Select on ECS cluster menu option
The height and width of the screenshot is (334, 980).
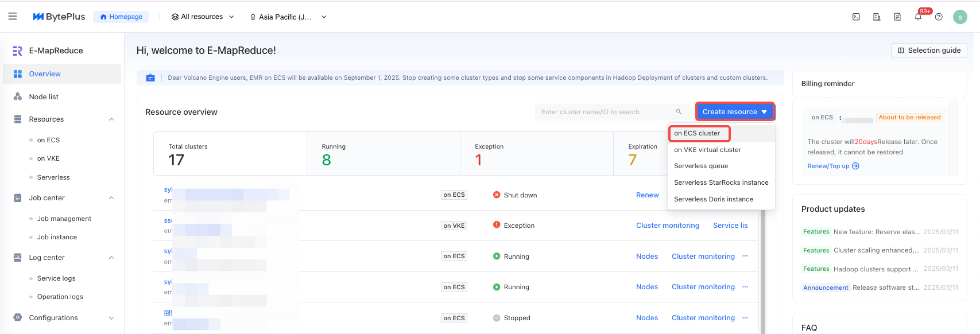coord(697,133)
